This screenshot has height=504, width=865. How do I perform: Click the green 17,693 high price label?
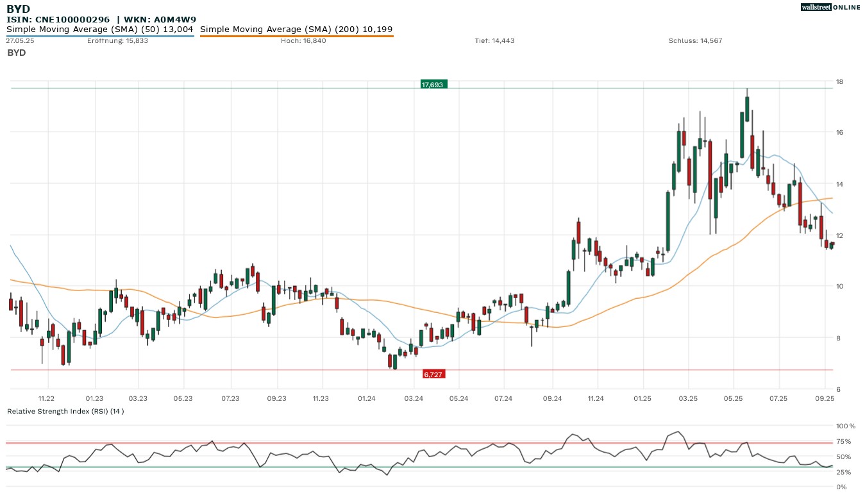click(x=433, y=84)
